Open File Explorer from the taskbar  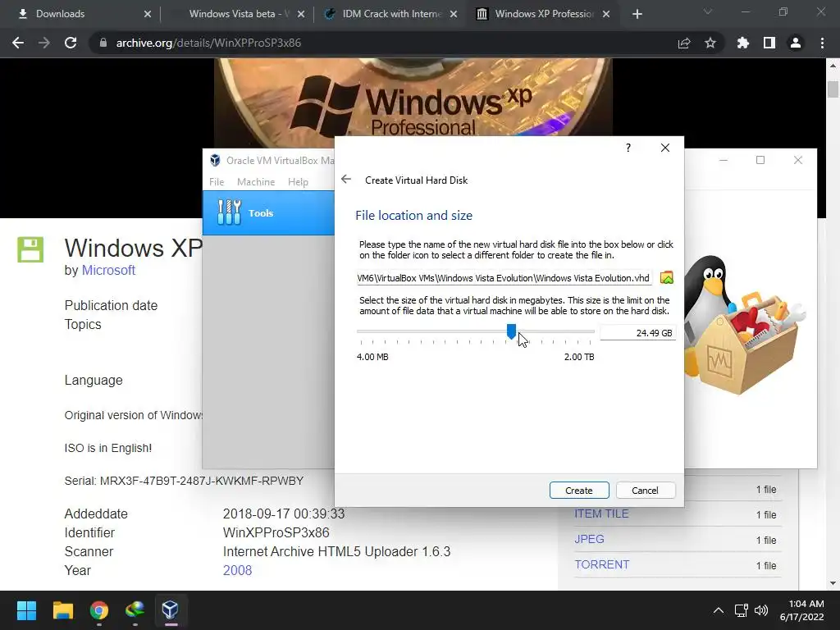[62, 610]
